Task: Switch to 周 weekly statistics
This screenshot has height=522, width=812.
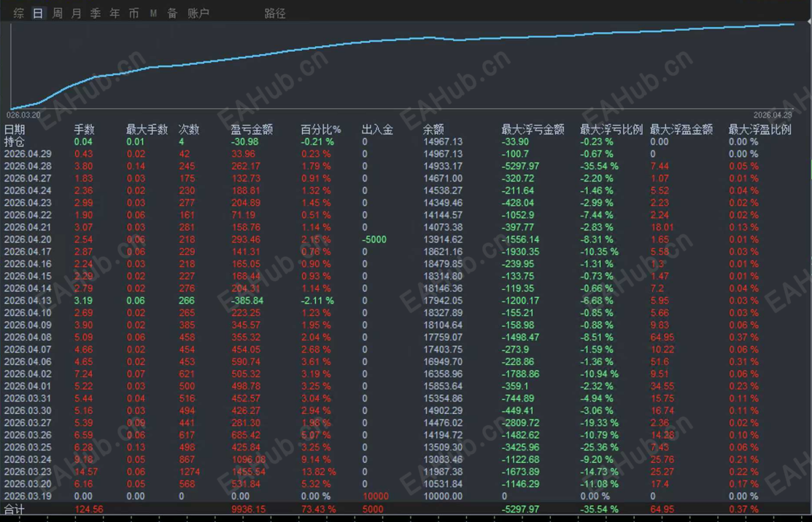Action: 57,12
